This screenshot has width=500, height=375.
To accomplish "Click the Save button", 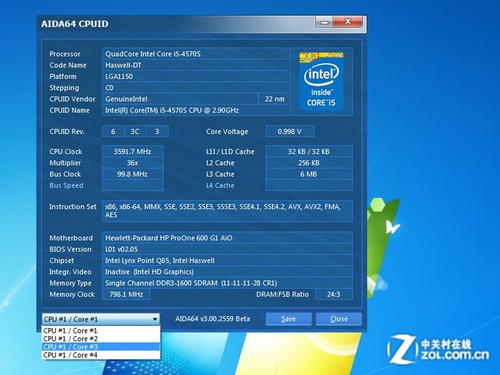I will (x=288, y=319).
